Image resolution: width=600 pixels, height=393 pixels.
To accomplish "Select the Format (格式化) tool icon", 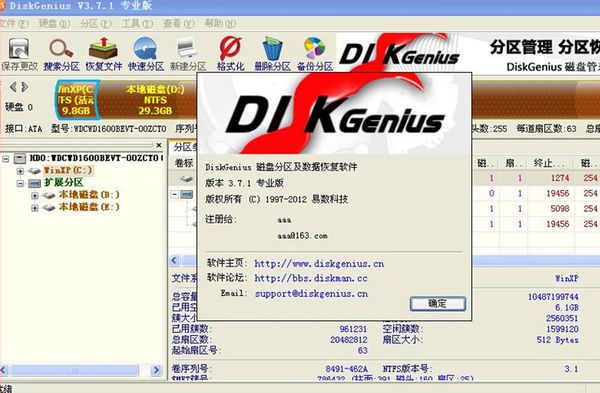I will pyautogui.click(x=230, y=54).
